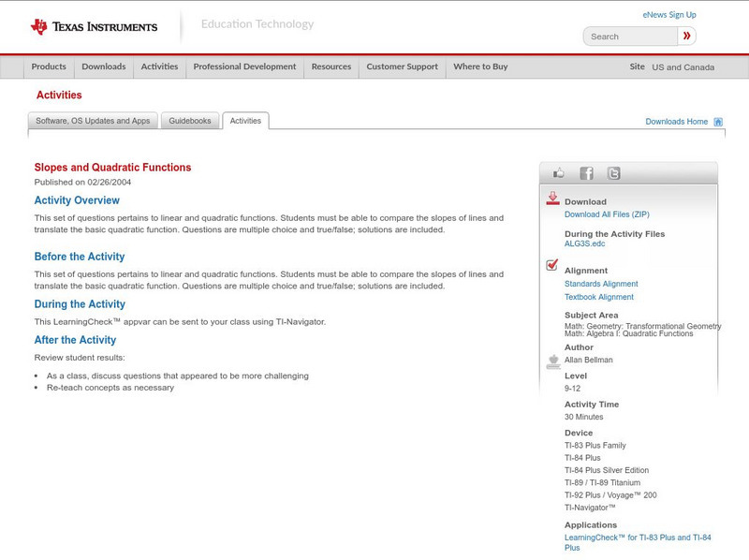Click the Alignment checkmark icon

coord(551,267)
